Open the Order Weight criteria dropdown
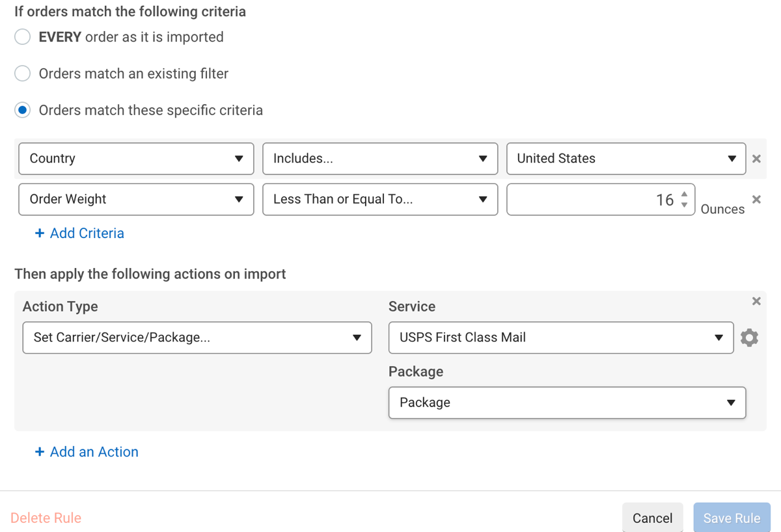781x532 pixels. pos(136,199)
